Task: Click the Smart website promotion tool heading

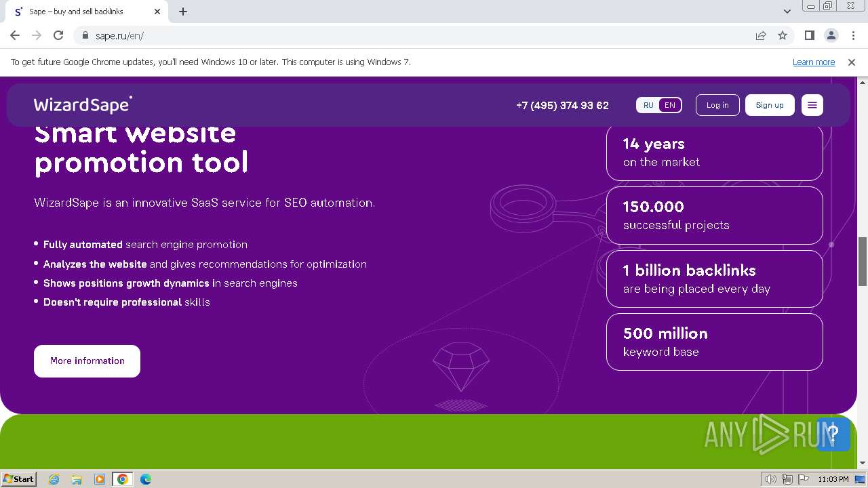Action: click(141, 148)
